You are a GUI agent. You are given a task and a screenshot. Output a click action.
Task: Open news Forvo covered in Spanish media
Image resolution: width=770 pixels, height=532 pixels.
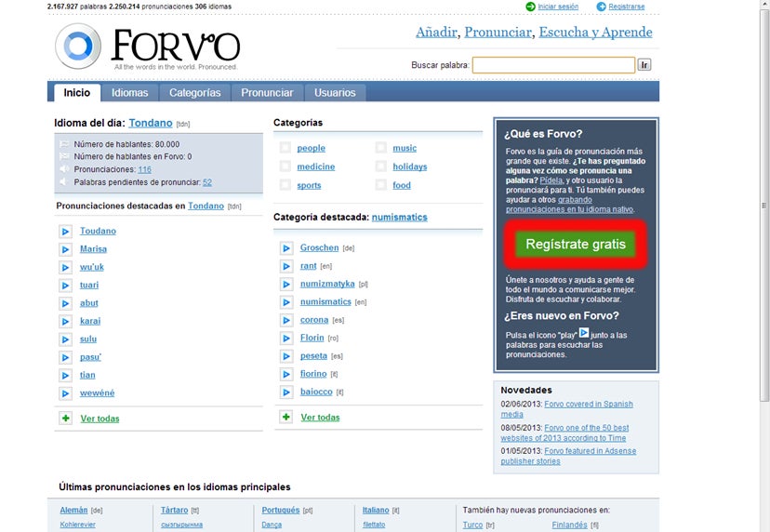click(566, 408)
